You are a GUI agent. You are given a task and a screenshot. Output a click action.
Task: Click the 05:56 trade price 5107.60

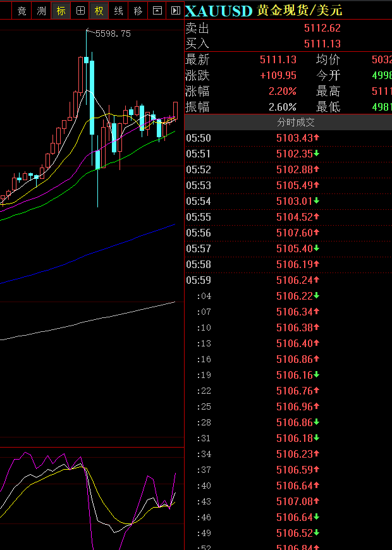pyautogui.click(x=295, y=233)
